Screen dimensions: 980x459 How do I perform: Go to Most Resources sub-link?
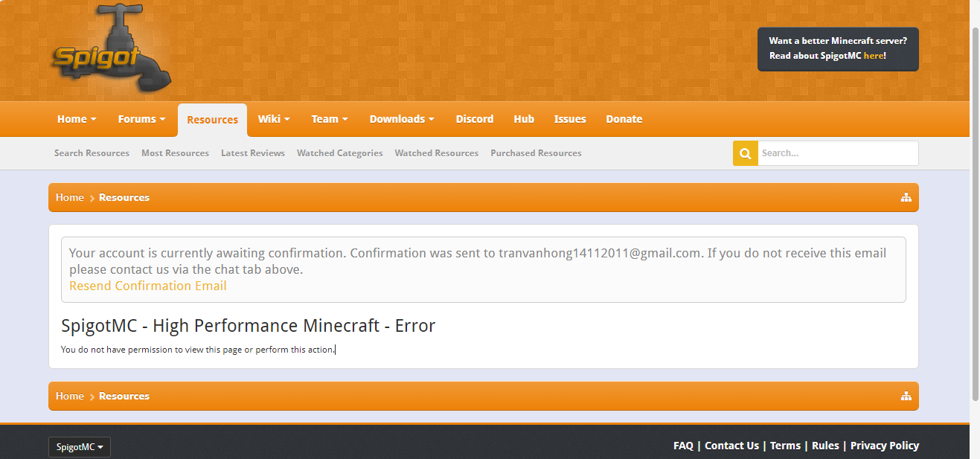(x=175, y=153)
